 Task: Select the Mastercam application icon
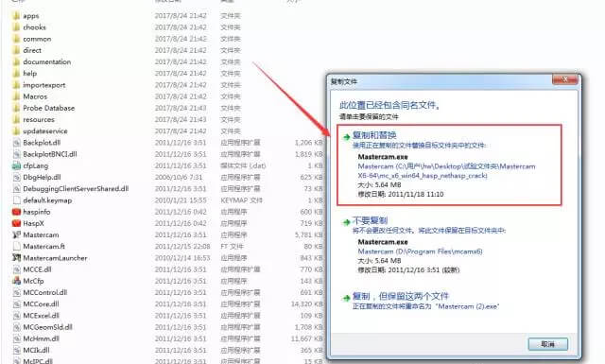tap(16, 234)
